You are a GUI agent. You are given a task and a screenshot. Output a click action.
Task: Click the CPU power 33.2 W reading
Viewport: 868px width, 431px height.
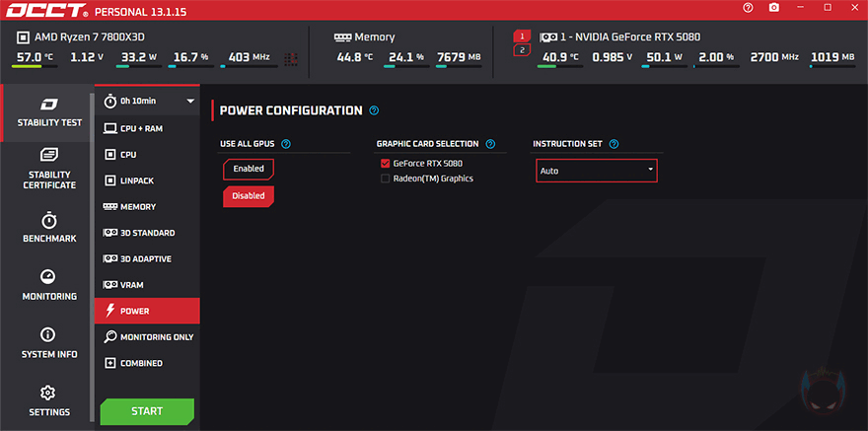(x=138, y=56)
